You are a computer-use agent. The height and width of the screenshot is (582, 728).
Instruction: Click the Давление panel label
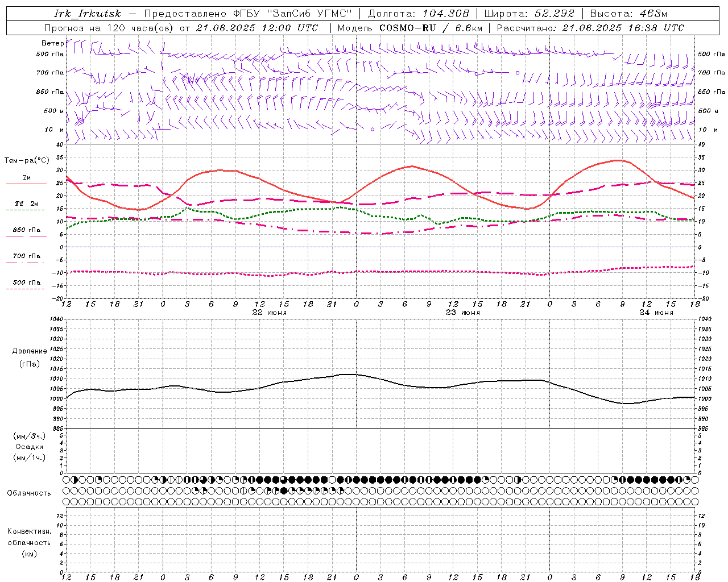(x=30, y=351)
